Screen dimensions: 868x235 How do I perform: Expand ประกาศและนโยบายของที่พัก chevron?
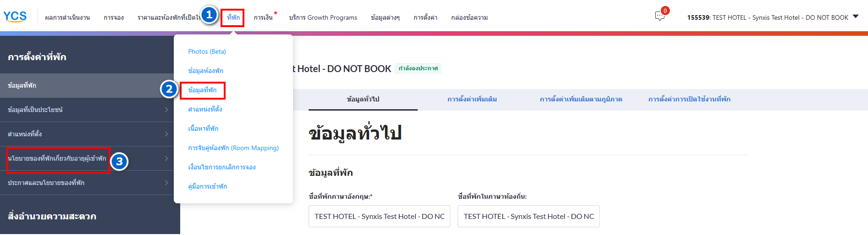(x=166, y=183)
